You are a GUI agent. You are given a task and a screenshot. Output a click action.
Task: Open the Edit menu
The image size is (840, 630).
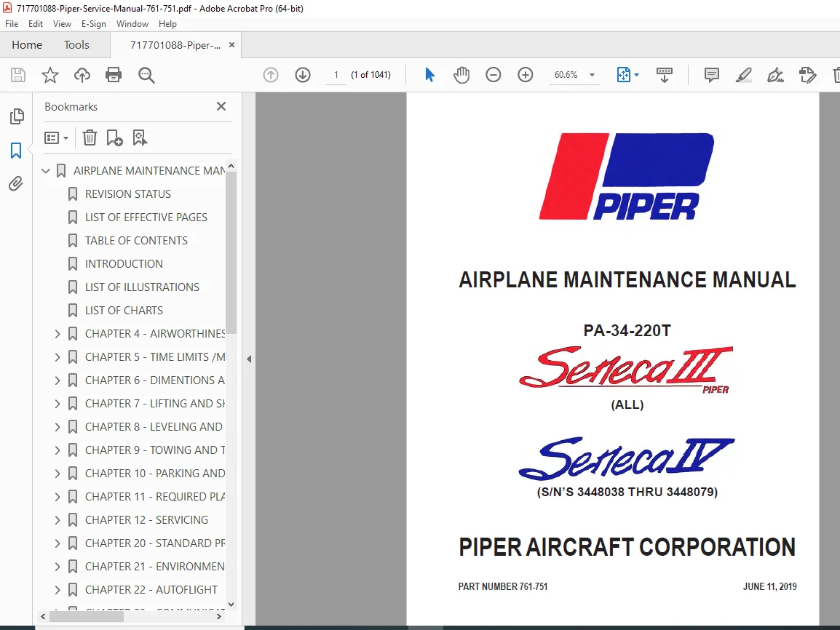(x=36, y=24)
